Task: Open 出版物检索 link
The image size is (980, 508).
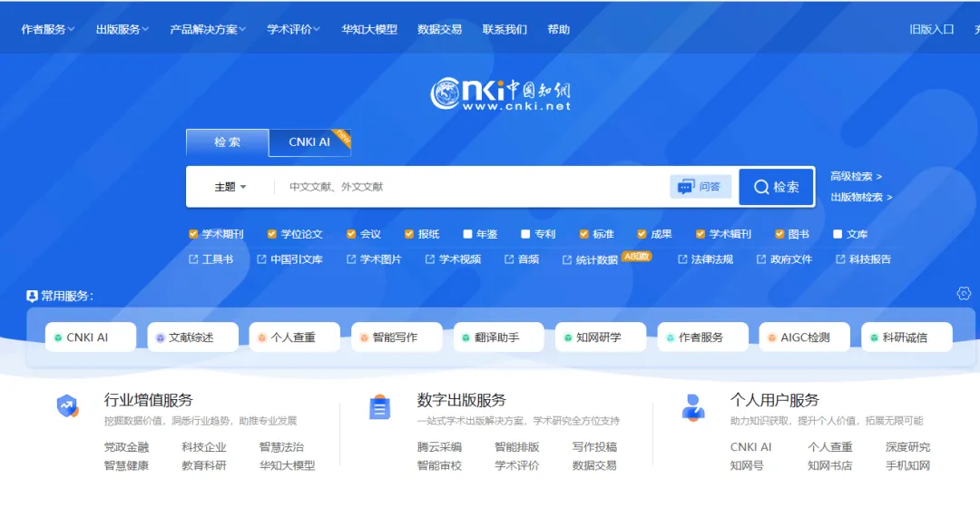Action: [860, 198]
